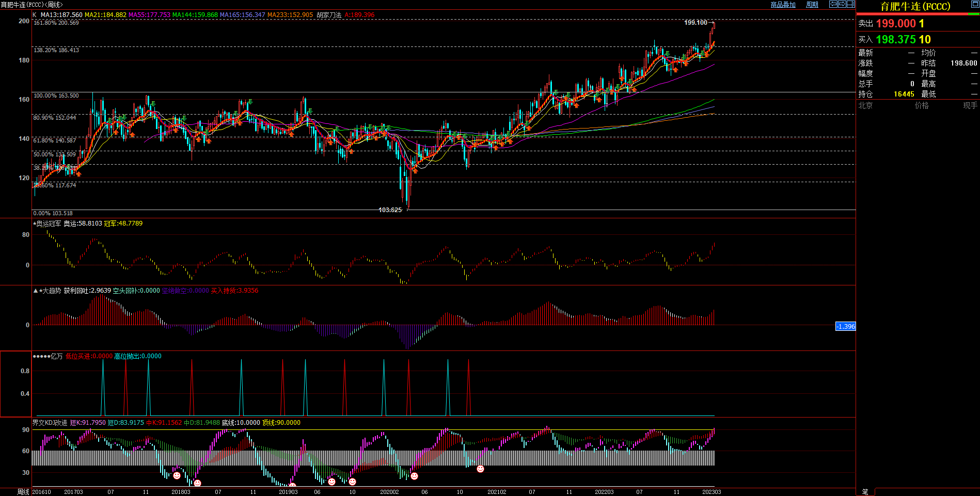
Task: Click the right arrow navigation icon
Action: click(842, 4)
